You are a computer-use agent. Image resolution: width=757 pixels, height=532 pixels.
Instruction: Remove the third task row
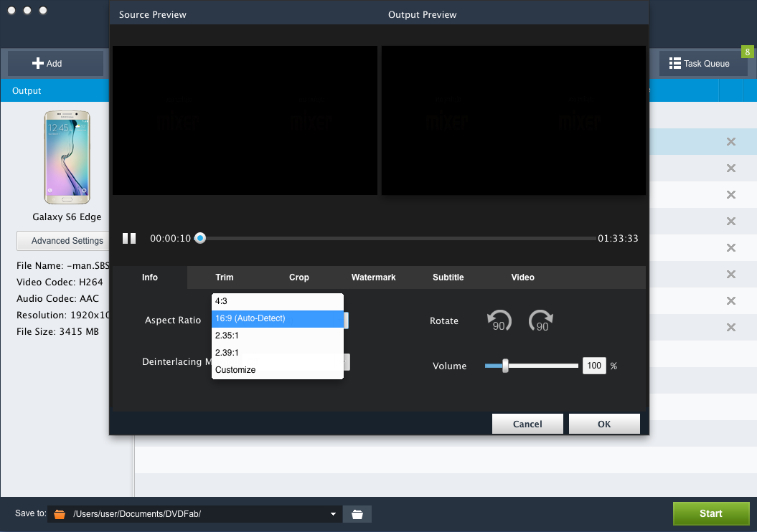[x=731, y=195]
